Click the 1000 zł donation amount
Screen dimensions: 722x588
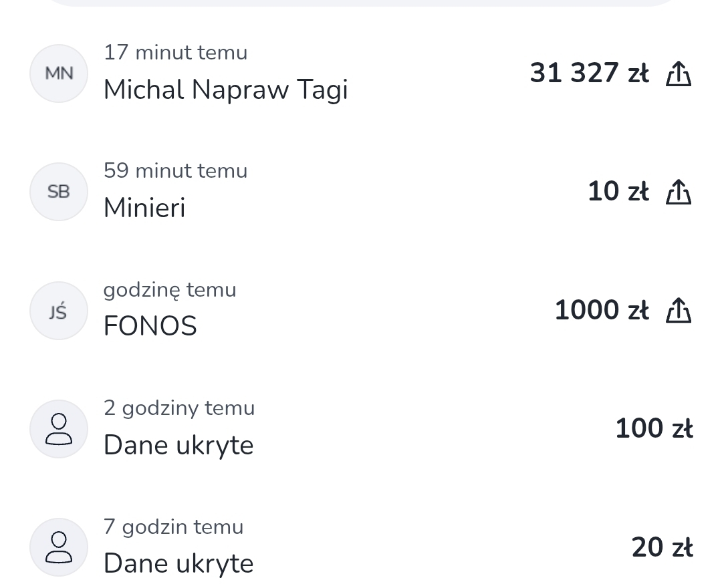[602, 311]
